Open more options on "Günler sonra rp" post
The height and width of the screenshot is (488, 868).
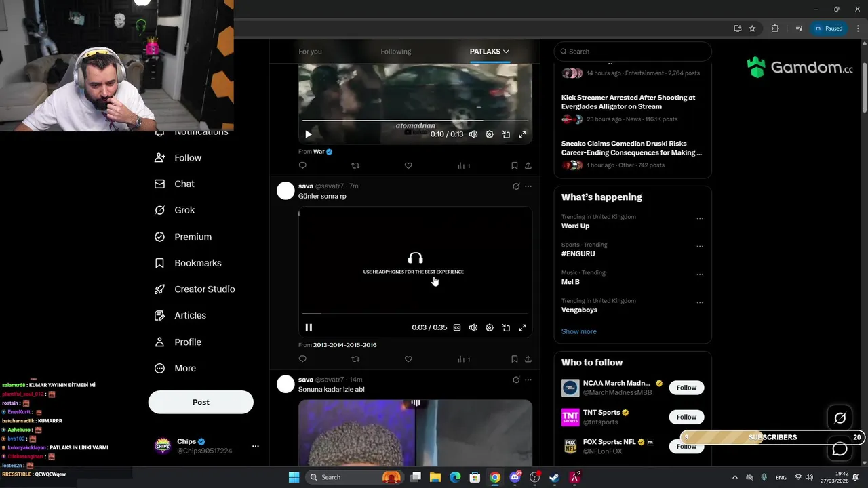[x=528, y=186]
